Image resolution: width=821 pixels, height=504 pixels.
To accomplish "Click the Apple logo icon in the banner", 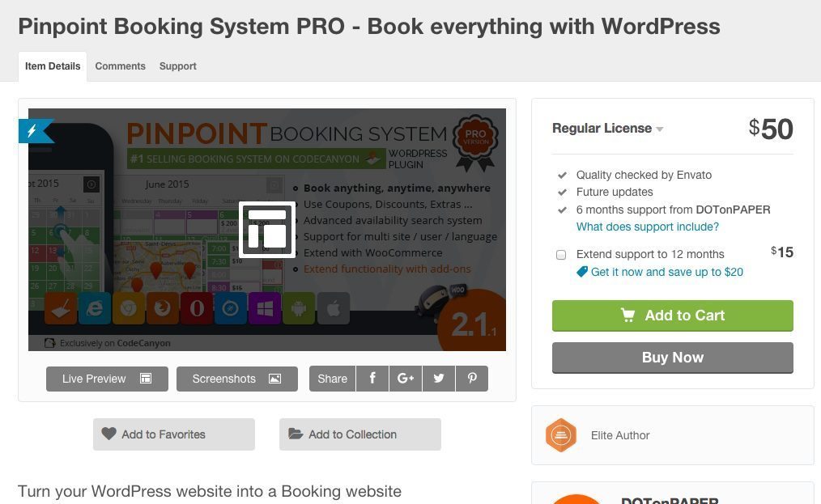I will tap(333, 308).
